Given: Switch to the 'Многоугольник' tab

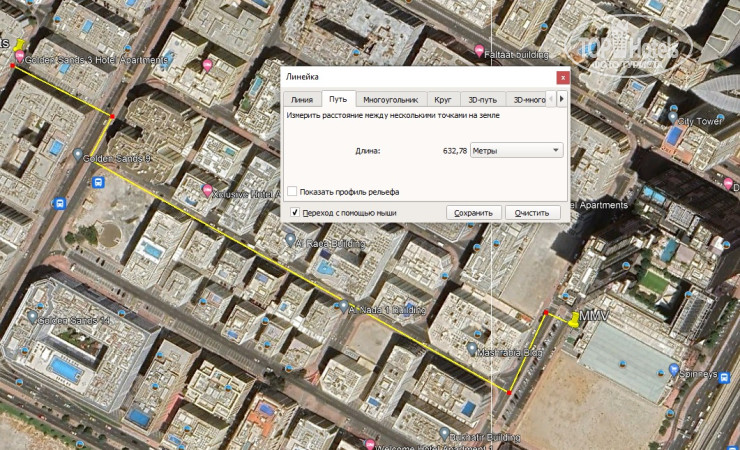Looking at the screenshot, I should (390, 100).
